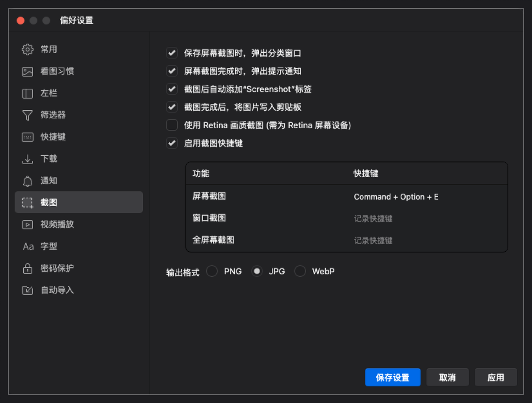Enable the Retina 画质截图 checkbox
This screenshot has width=532, height=403.
click(x=172, y=125)
